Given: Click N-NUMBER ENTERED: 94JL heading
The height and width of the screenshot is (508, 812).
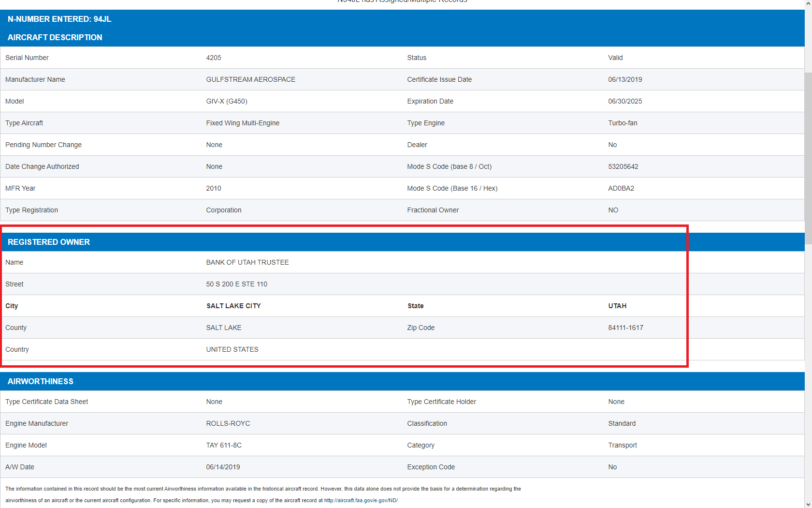Looking at the screenshot, I should [x=59, y=19].
